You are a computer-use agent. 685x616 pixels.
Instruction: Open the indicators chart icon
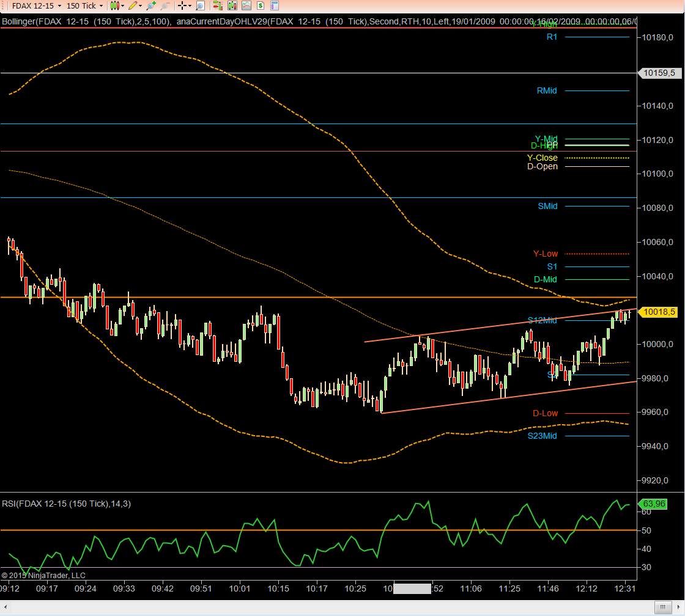click(246, 5)
